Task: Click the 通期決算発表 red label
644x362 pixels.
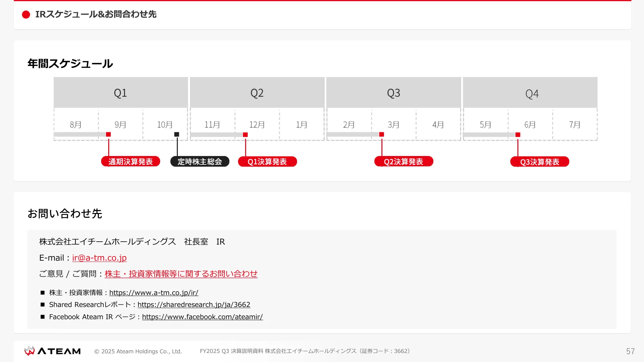Action: click(130, 162)
